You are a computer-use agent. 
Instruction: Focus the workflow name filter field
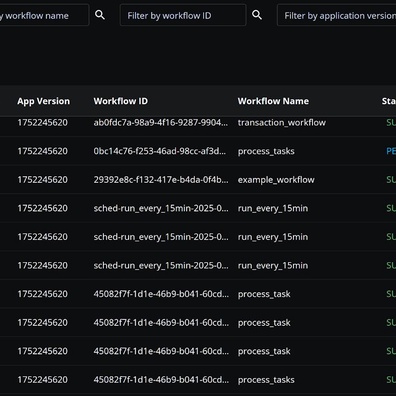click(x=44, y=15)
